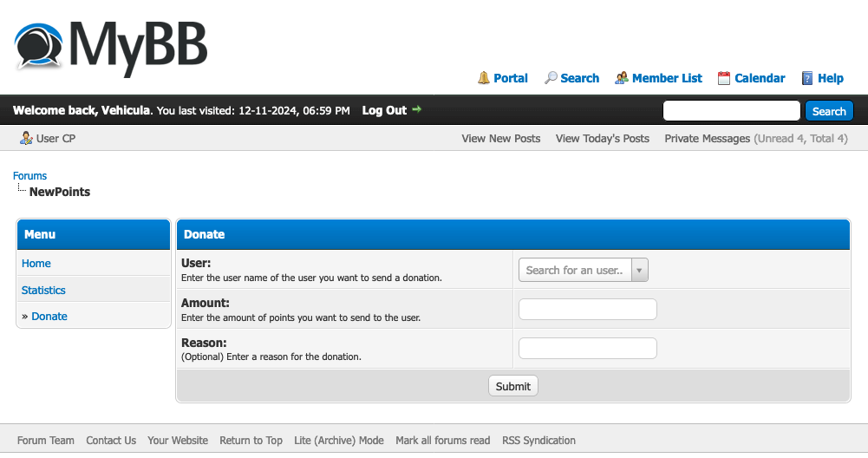Open the User CP link
Screen dimensions: 868x458
click(x=55, y=139)
